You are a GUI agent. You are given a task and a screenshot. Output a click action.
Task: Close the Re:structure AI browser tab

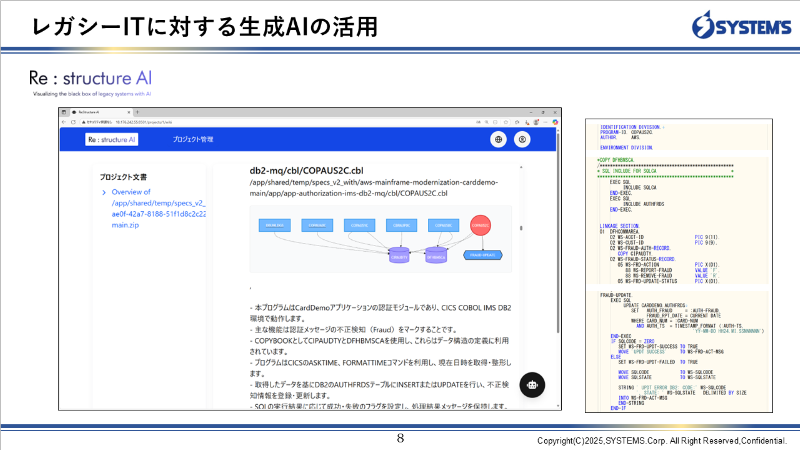[129, 112]
